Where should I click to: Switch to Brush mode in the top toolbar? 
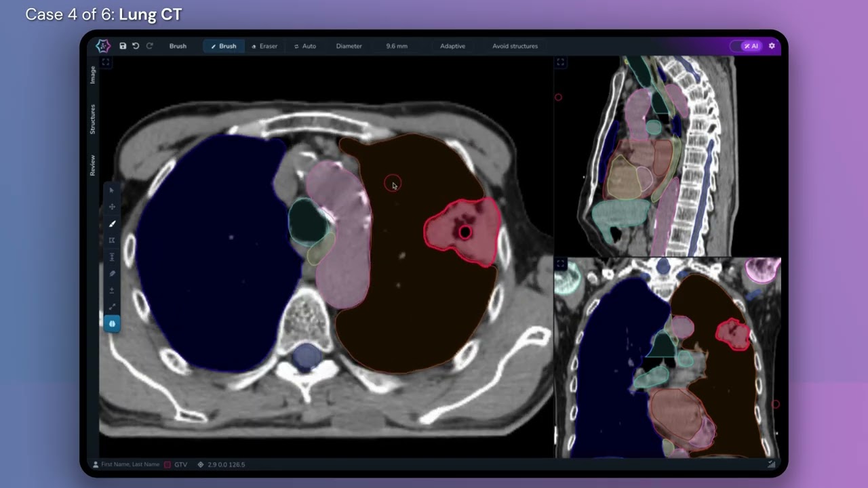tap(223, 46)
